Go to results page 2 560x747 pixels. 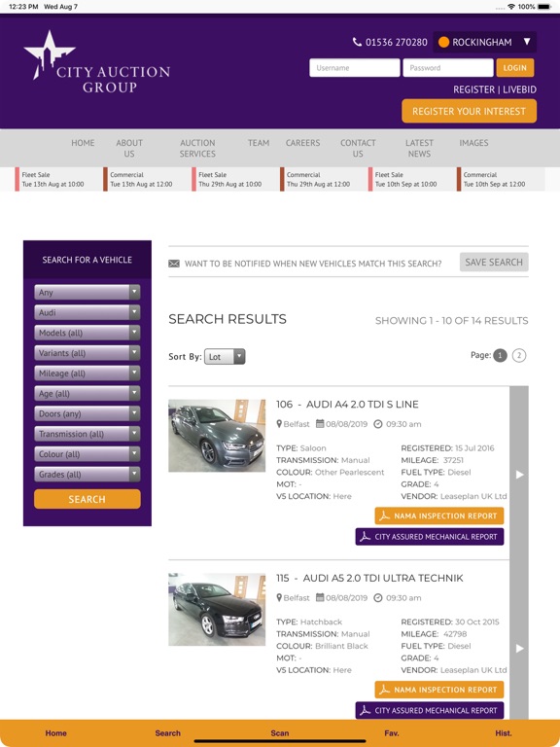(x=519, y=355)
